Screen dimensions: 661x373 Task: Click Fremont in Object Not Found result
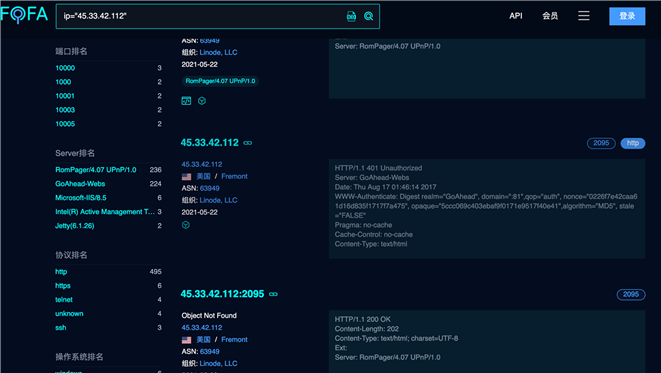point(234,339)
